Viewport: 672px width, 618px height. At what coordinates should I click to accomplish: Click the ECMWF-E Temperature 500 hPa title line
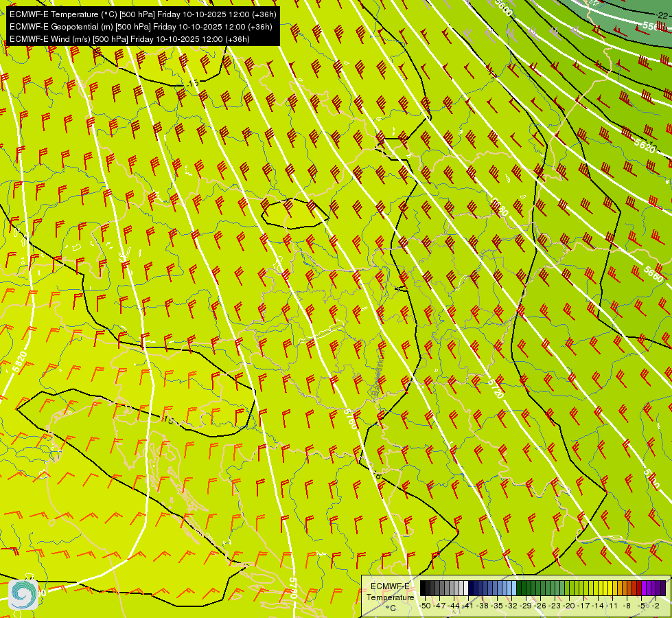pyautogui.click(x=143, y=14)
